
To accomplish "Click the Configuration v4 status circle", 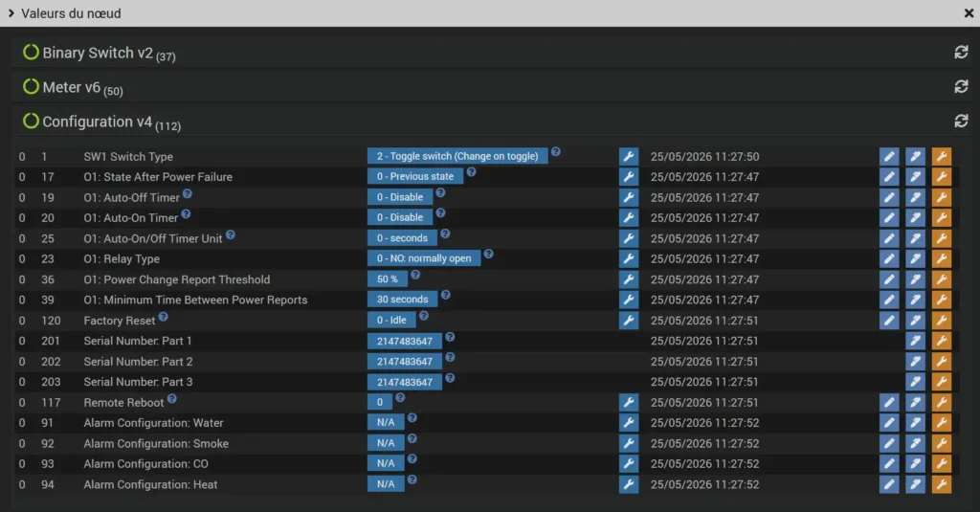I will (x=31, y=121).
